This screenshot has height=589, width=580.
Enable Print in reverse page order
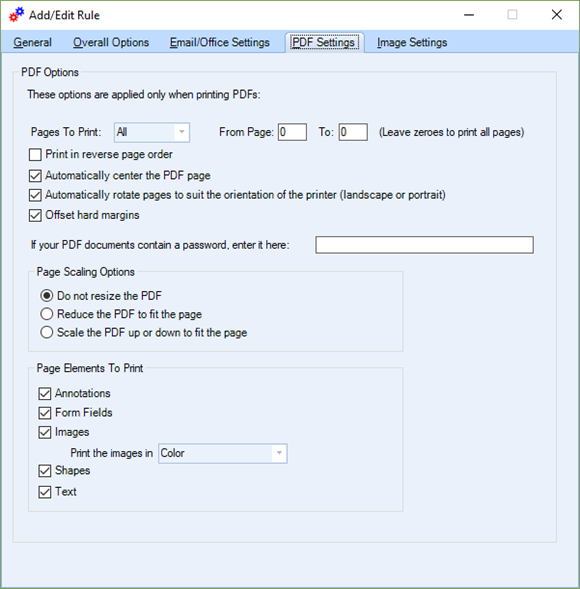coord(35,155)
